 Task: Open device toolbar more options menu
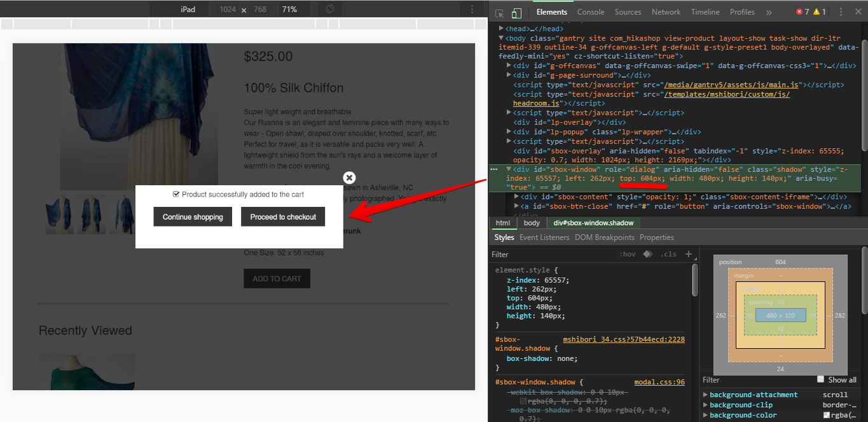click(x=472, y=9)
